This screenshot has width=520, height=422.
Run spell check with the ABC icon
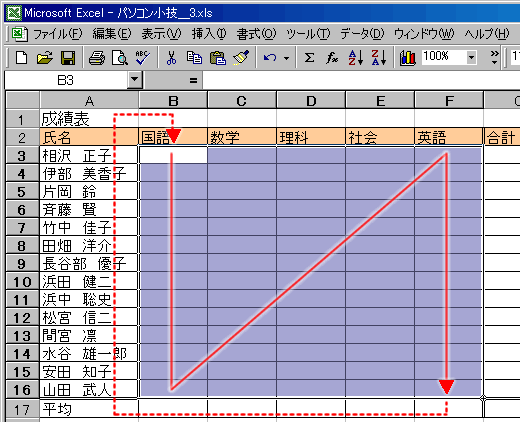click(143, 58)
